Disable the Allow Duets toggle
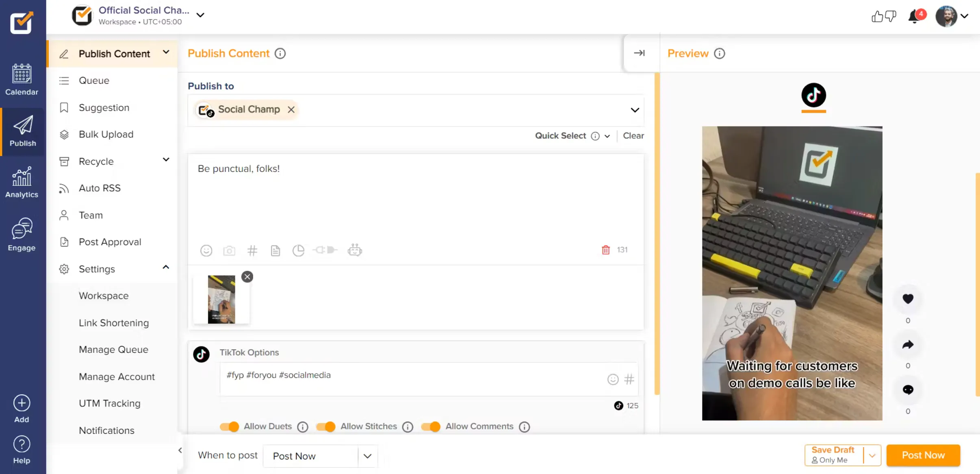The image size is (980, 474). tap(230, 426)
